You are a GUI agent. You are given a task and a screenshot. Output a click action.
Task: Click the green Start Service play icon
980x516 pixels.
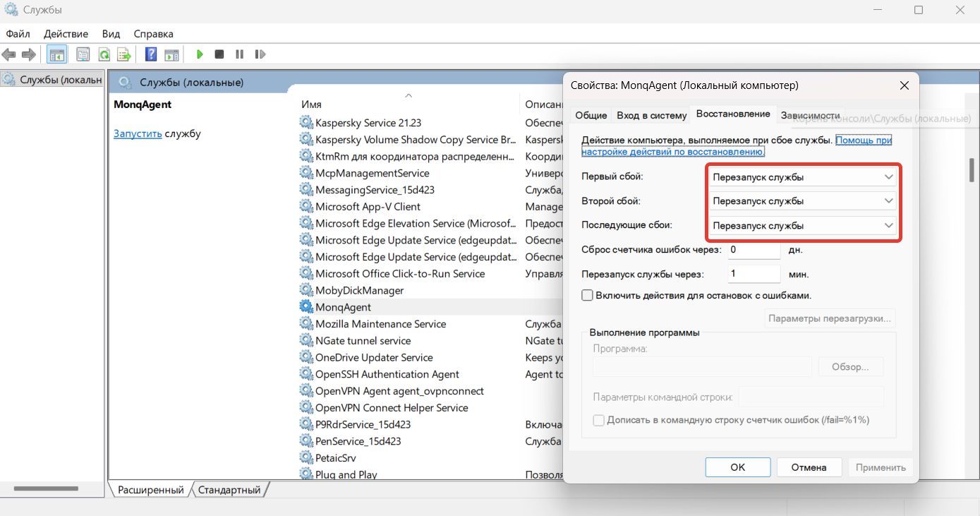coord(200,54)
